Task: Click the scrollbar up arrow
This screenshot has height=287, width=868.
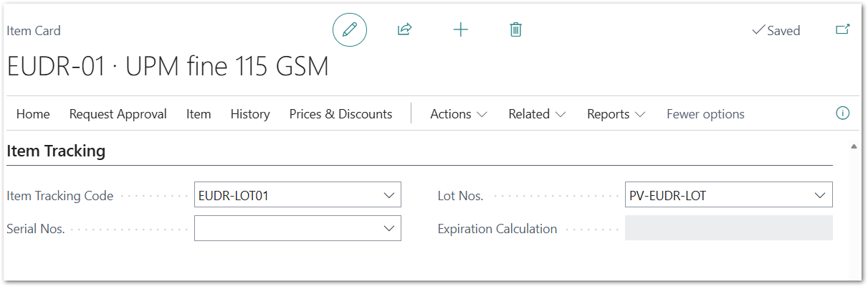Action: (853, 146)
